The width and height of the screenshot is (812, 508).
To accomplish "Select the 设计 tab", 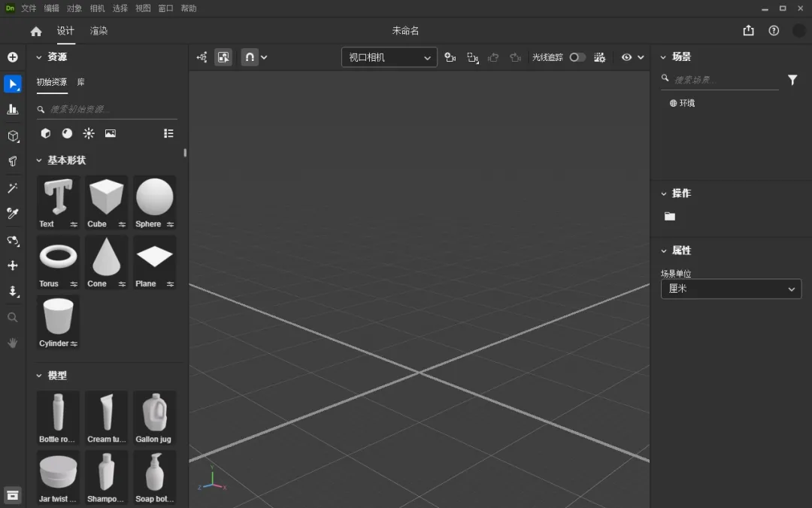I will tap(65, 31).
